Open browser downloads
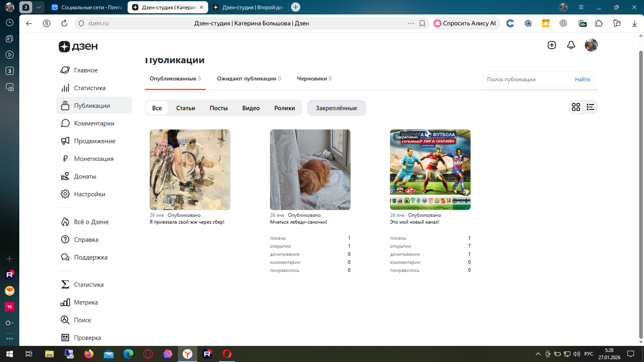 634,24
